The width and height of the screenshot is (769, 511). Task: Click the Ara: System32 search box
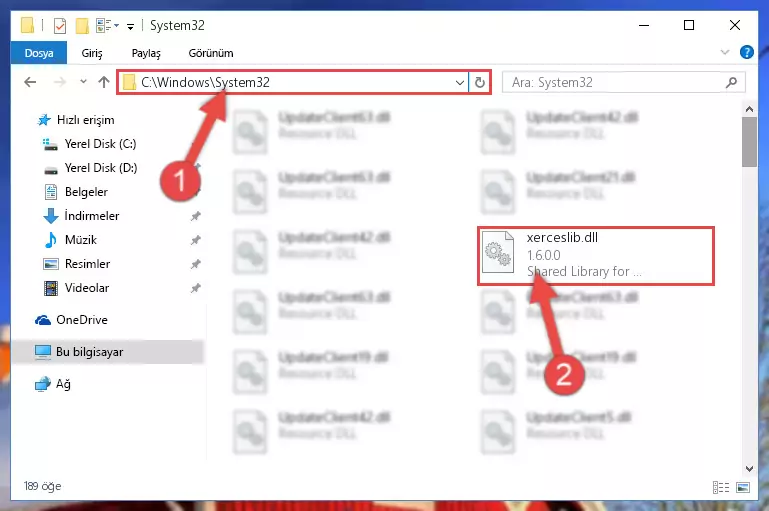[624, 82]
